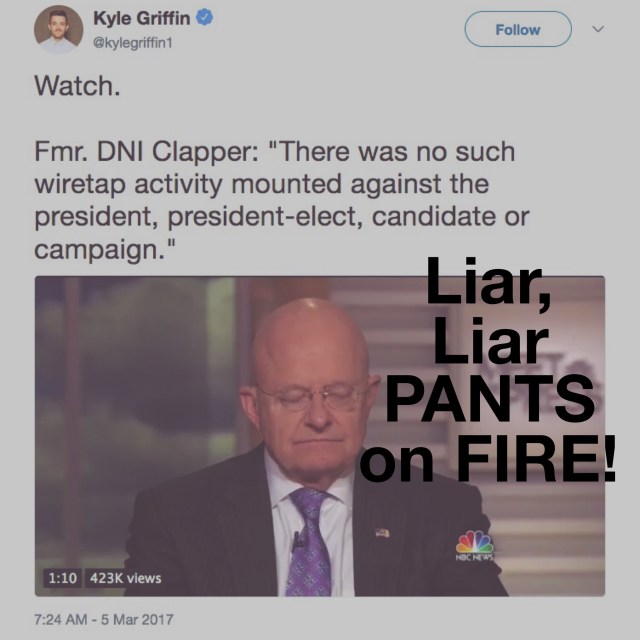Click the flag lapel pin in the video
Viewport: 640px width, 640px height.
coord(382,532)
